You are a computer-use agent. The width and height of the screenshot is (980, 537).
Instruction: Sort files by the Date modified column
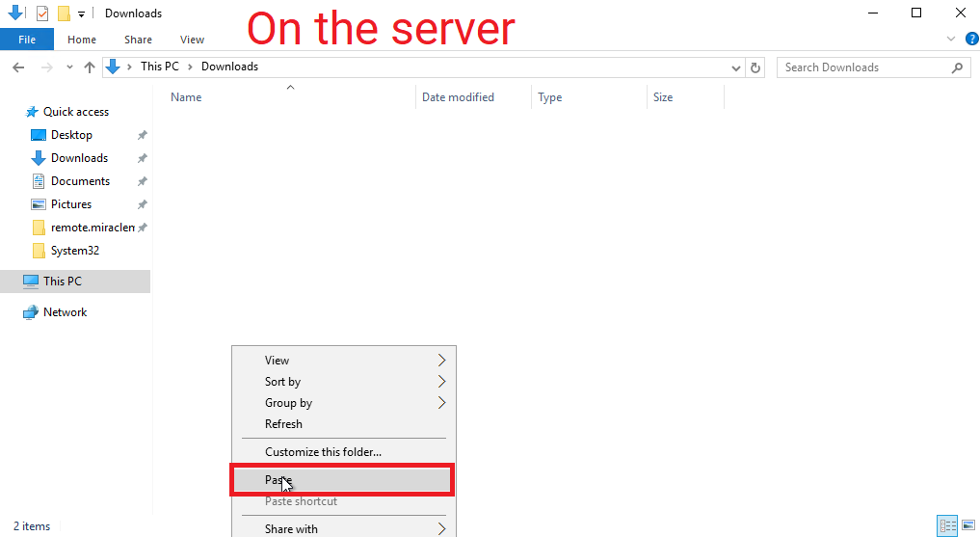tap(458, 97)
